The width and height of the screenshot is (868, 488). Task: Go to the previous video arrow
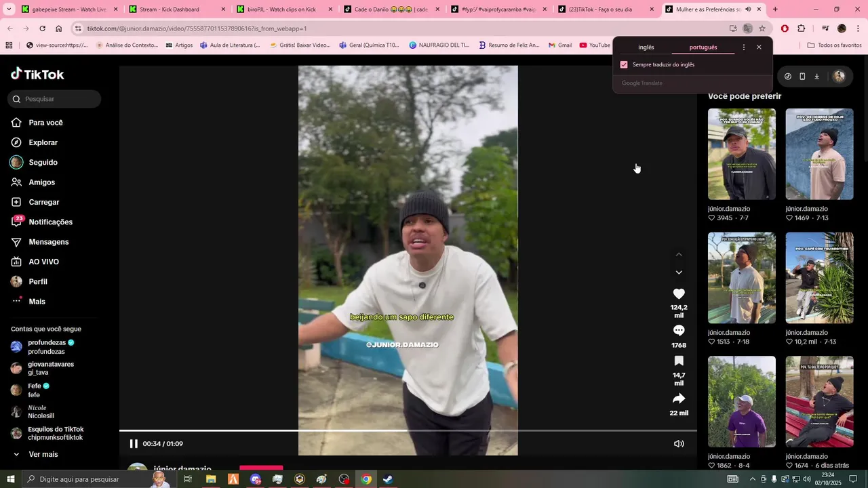tap(679, 254)
